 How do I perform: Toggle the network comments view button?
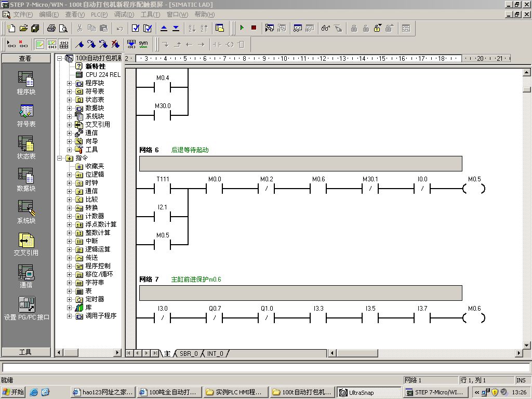tap(52, 44)
